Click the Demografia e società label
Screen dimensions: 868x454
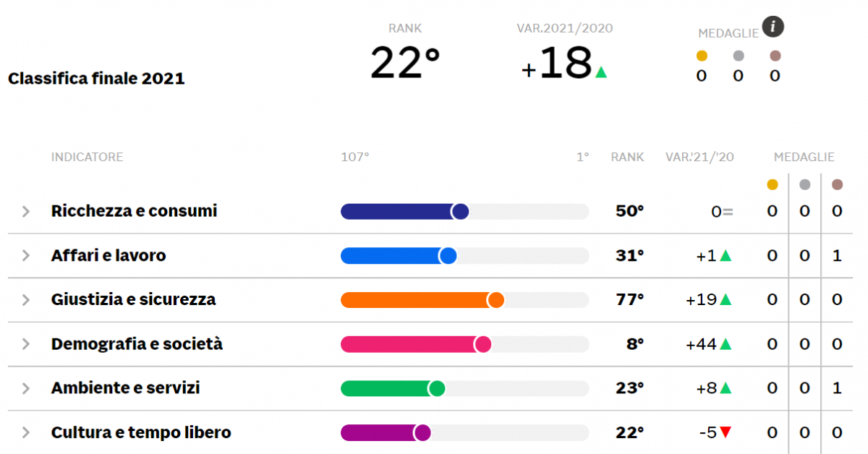point(137,344)
